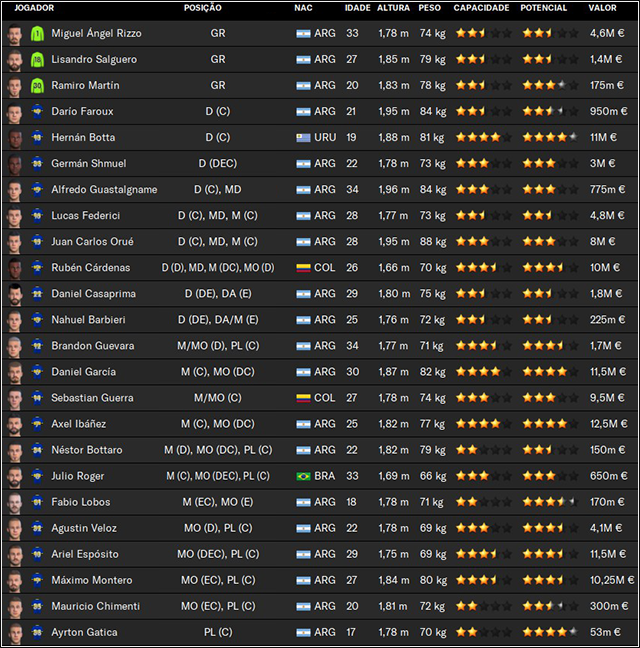The width and height of the screenshot is (640, 648).
Task: Click Néstor Bottaro's blue shirt icon
Action: (x=37, y=450)
